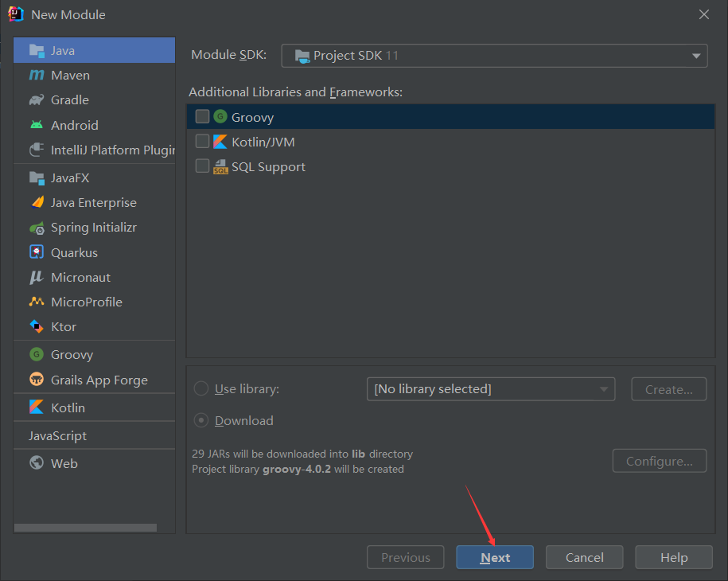This screenshot has width=728, height=581.
Task: Click the Cancel button
Action: pyautogui.click(x=584, y=557)
